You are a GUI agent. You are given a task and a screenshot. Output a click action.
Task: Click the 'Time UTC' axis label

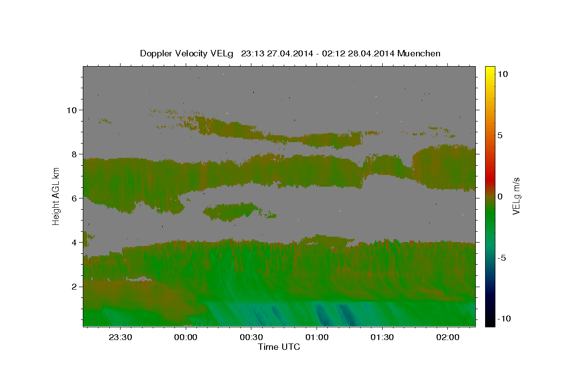point(279,347)
